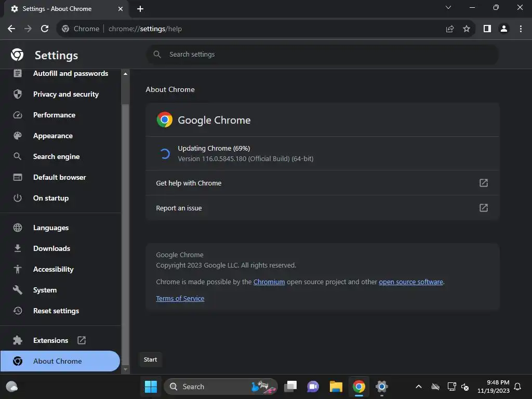
Task: Open Terms of Service link
Action: point(180,299)
